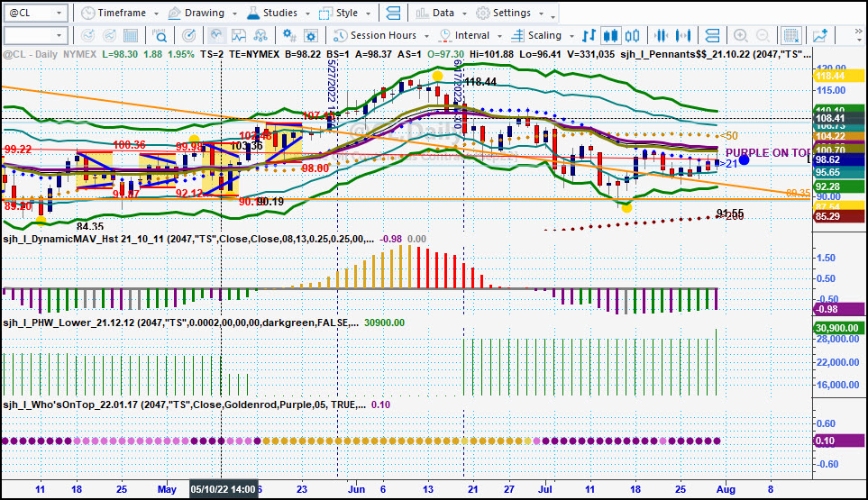Click the sjh_I_Who'sOnTop study label
The height and width of the screenshot is (500, 868).
[x=185, y=405]
